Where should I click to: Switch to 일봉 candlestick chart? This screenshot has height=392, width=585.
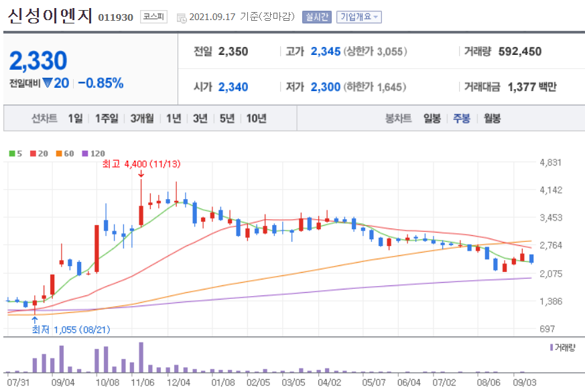432,118
